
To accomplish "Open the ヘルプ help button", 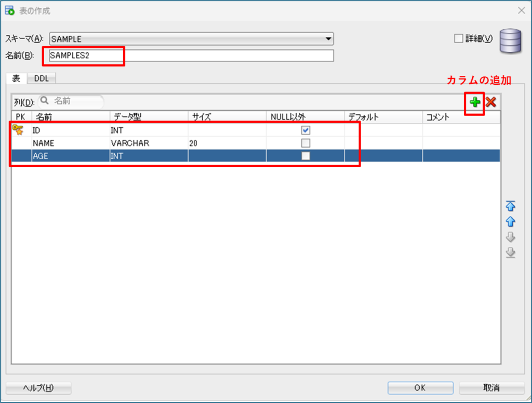I will (x=38, y=388).
